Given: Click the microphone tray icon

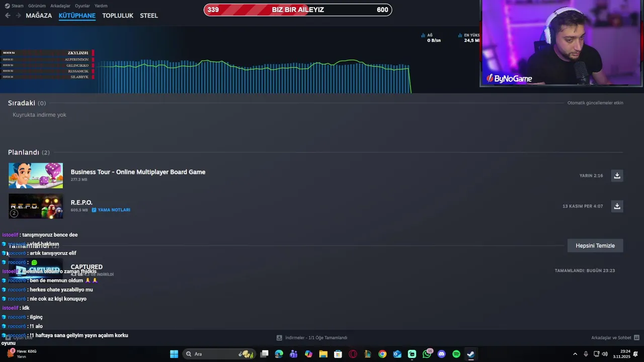Looking at the screenshot, I should coord(586,354).
